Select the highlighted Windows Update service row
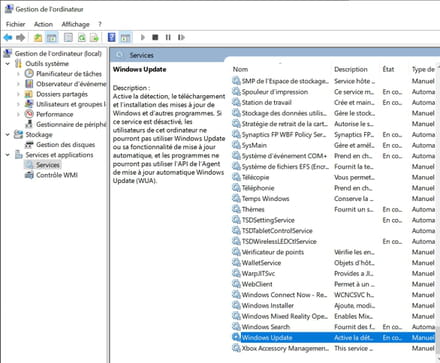The height and width of the screenshot is (363, 440). coord(333,337)
